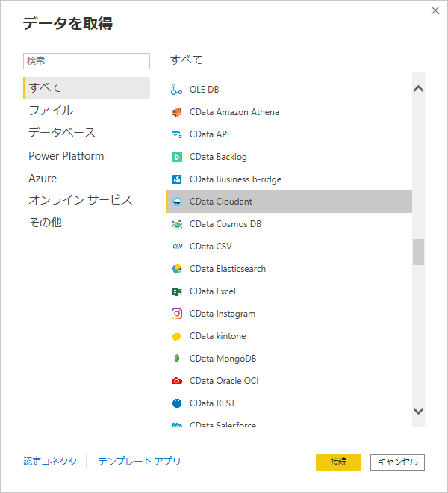Viewport: 448px width, 493px height.
Task: Choose CData Excel from the list
Action: tap(289, 291)
